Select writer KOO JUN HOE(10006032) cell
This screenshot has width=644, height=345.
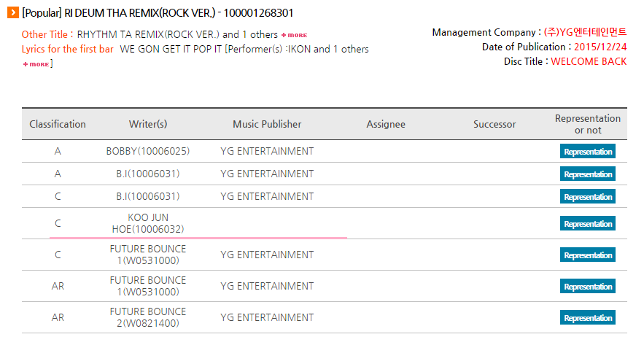pos(148,223)
